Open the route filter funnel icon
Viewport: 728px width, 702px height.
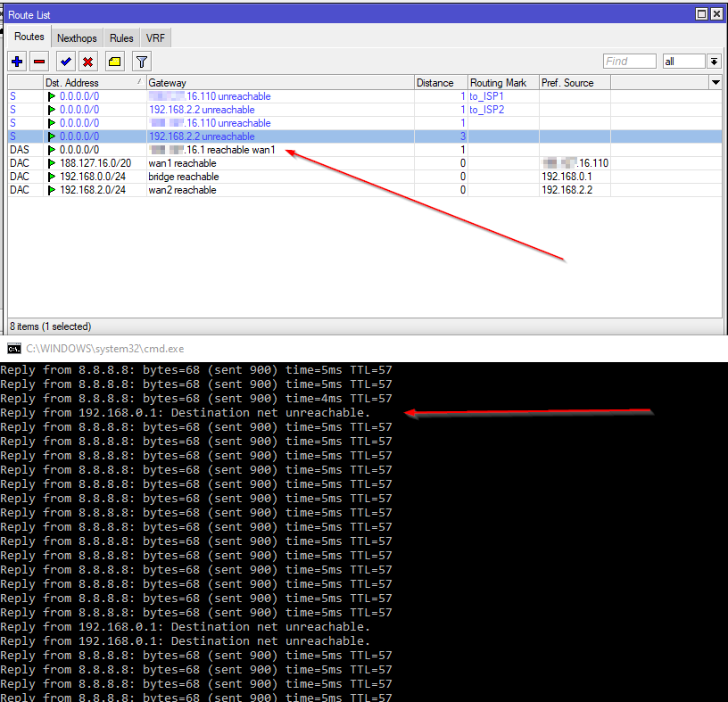click(x=142, y=62)
